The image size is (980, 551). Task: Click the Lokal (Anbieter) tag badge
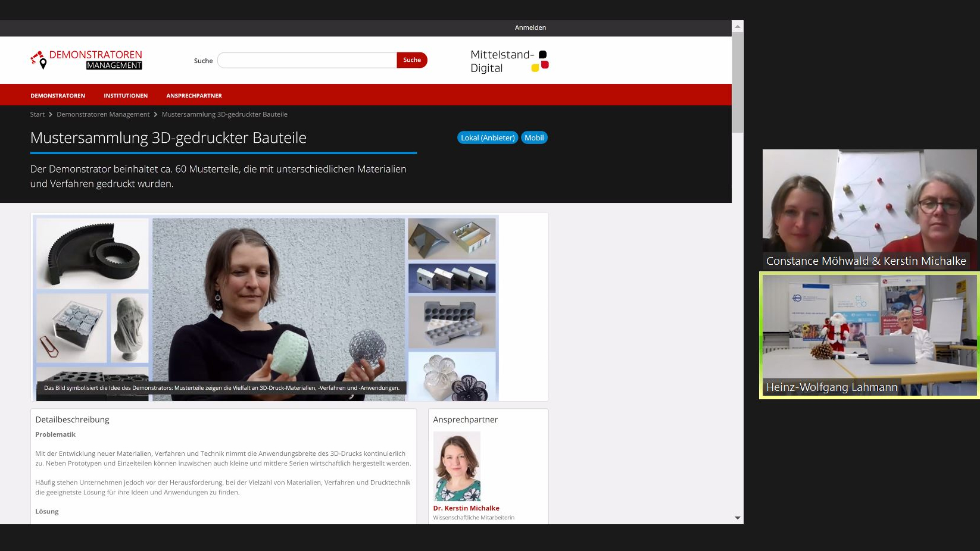click(487, 137)
